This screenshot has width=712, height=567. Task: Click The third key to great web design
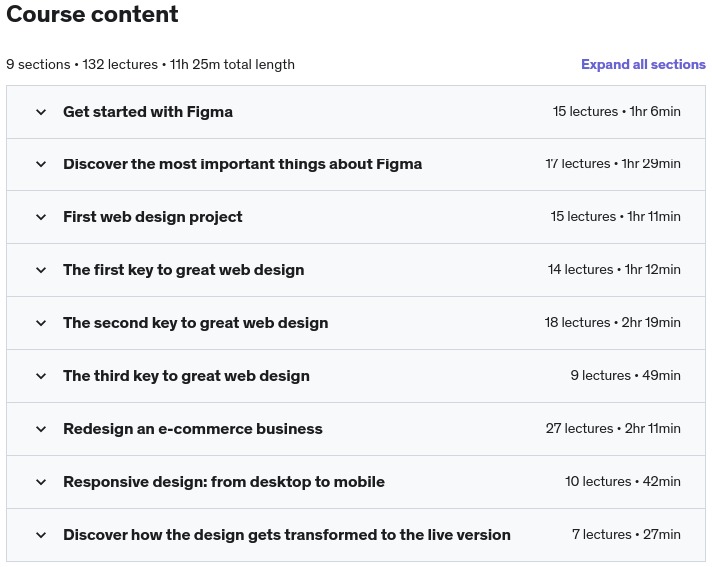click(186, 376)
